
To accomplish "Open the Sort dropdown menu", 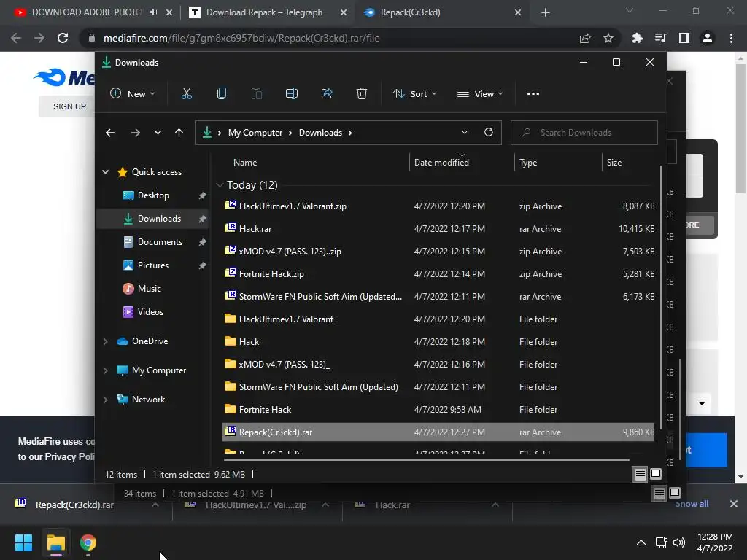I will (x=414, y=94).
